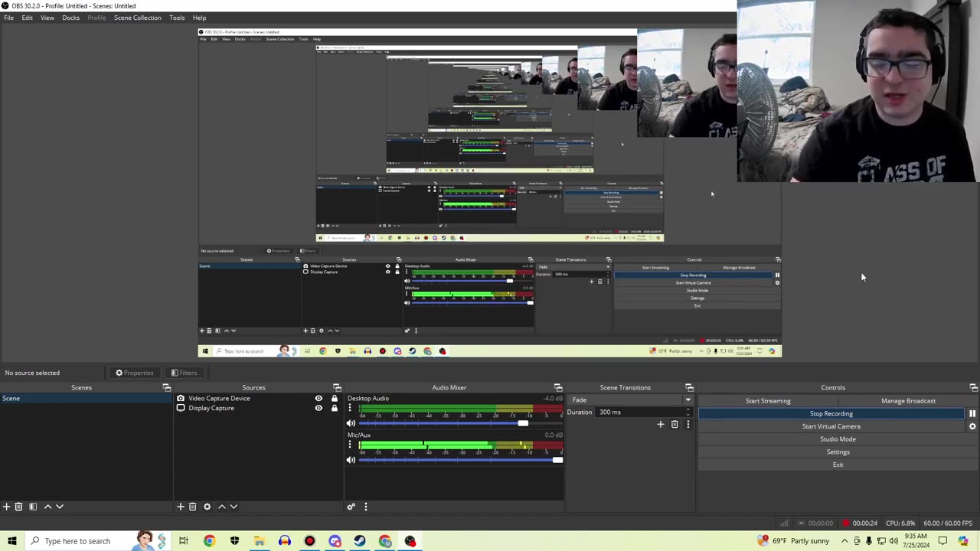This screenshot has height=551, width=980.
Task: Open Task View from the taskbar
Action: point(184,541)
